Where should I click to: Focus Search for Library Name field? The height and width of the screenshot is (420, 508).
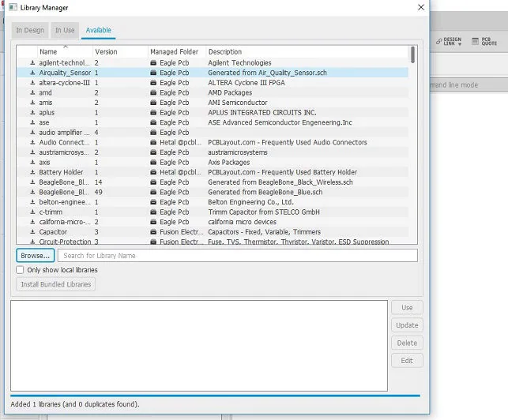click(x=238, y=256)
